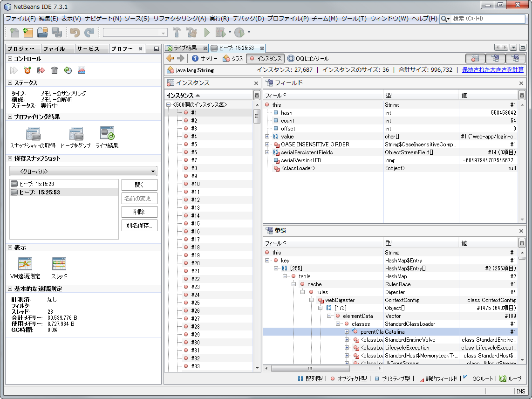532x399 pixels.
Task: Open the OQLコンソール view
Action: [x=308, y=58]
